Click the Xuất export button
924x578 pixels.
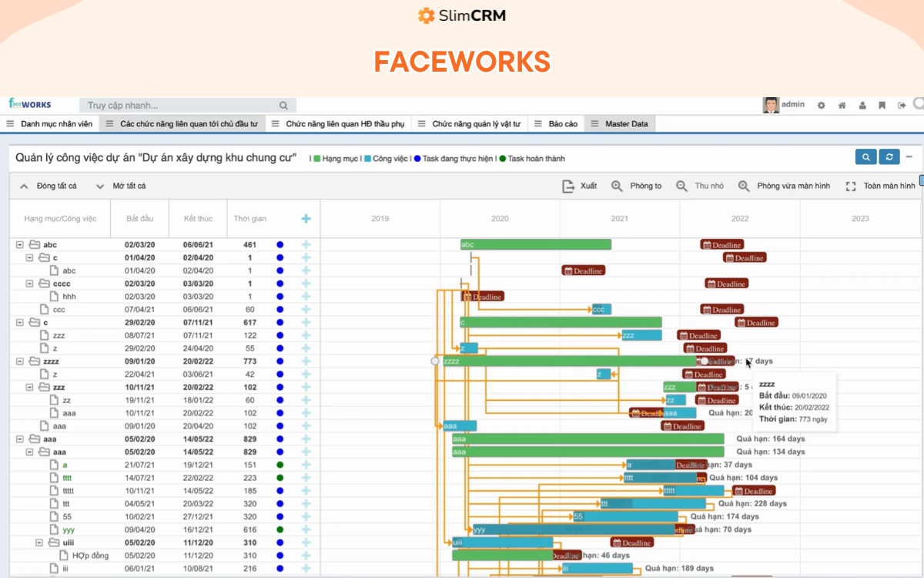click(580, 186)
